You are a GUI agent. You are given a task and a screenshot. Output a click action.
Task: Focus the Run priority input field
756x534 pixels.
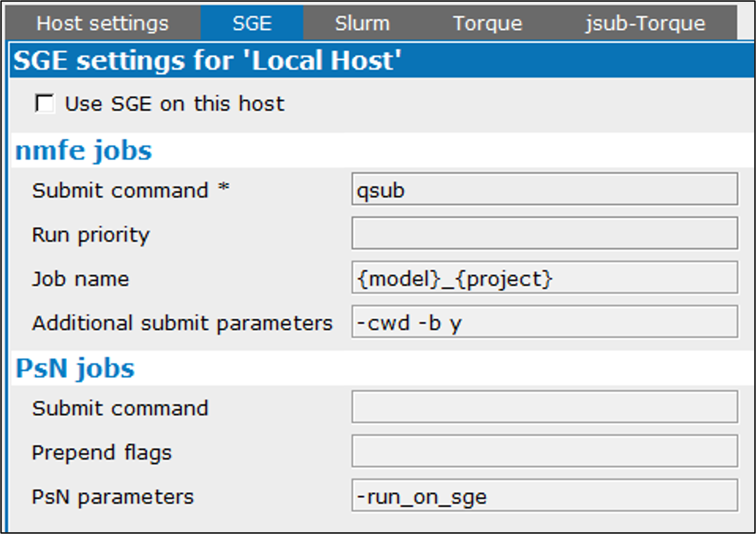[x=545, y=233]
